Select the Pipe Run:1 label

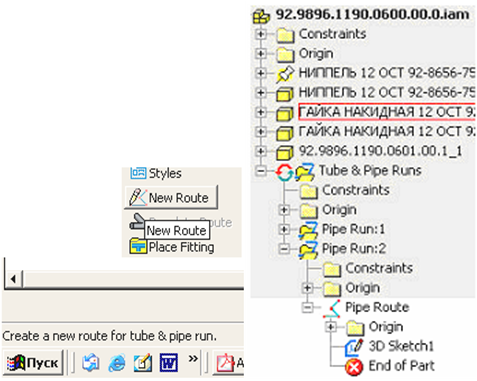point(353,229)
